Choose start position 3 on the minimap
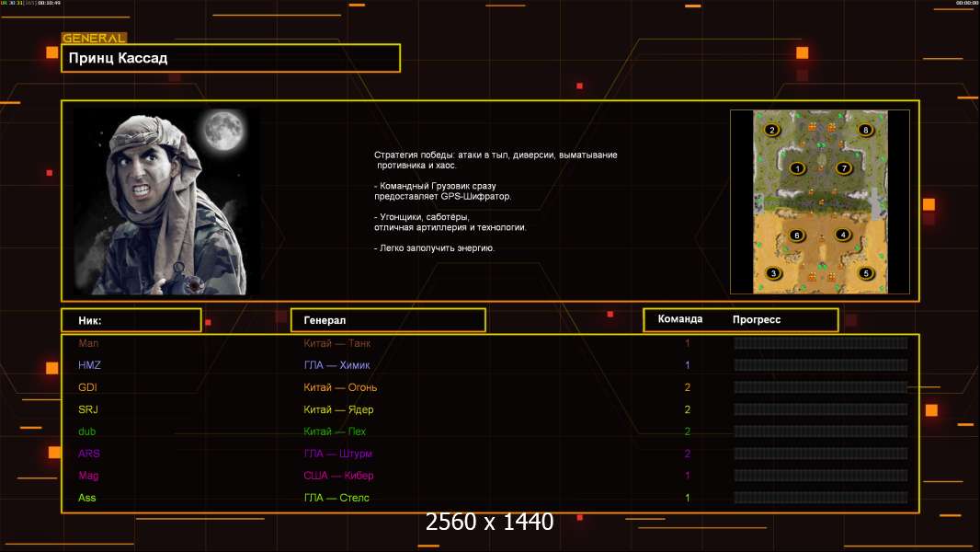Image resolution: width=980 pixels, height=552 pixels. pyautogui.click(x=774, y=273)
